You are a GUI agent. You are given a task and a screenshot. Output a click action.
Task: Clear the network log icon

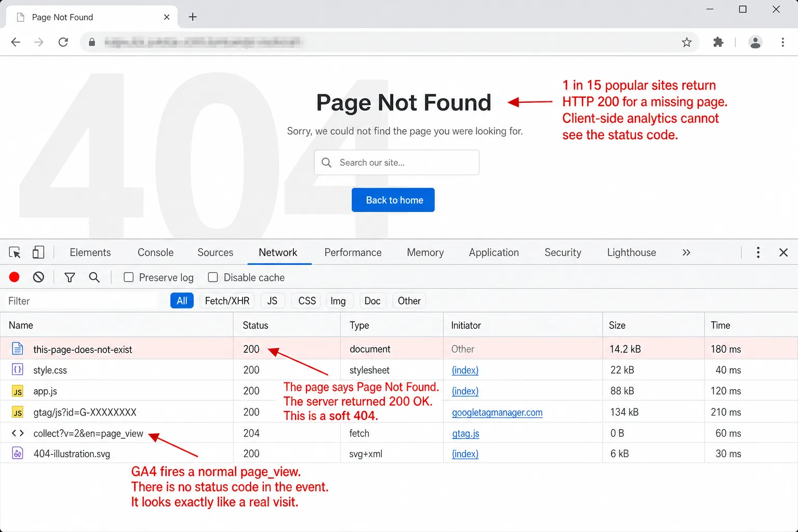coord(38,277)
